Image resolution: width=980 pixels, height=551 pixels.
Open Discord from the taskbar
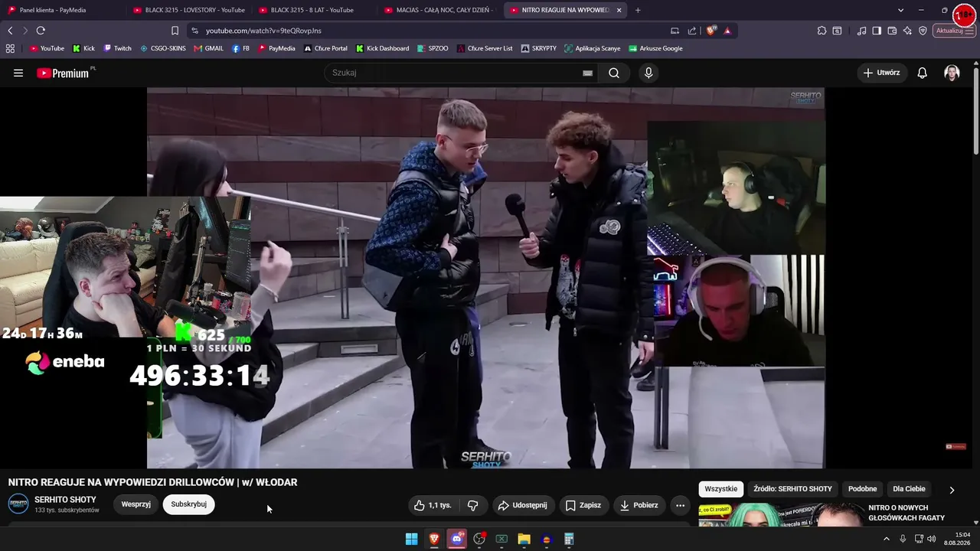coord(457,540)
